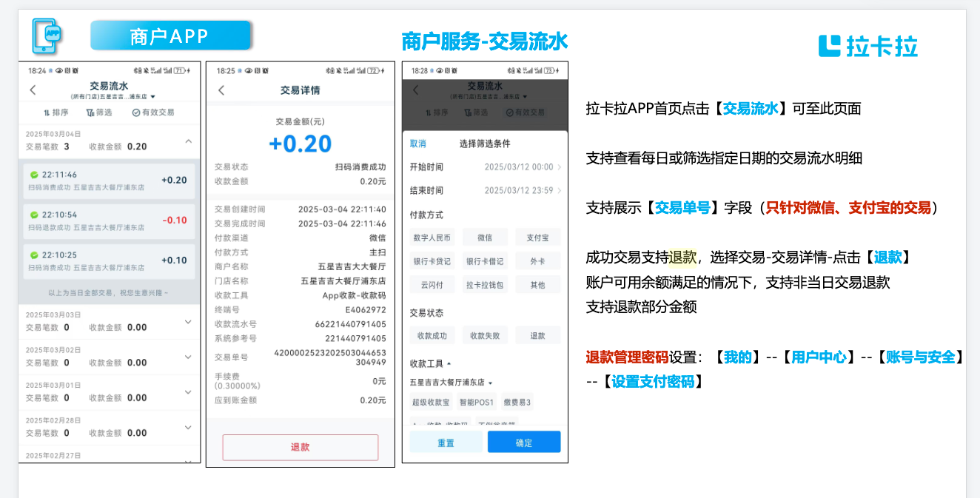The height and width of the screenshot is (498, 980).
Task: Open the 结束时间 date picker row
Action: pyautogui.click(x=486, y=190)
